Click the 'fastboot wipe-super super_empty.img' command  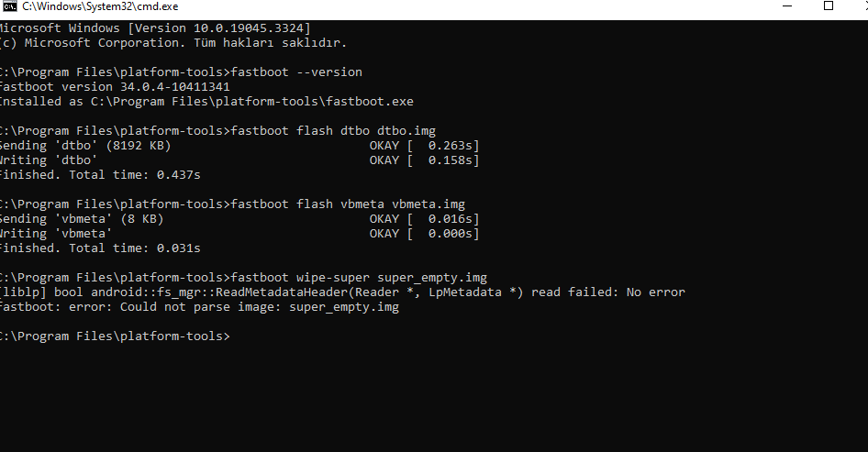(359, 278)
